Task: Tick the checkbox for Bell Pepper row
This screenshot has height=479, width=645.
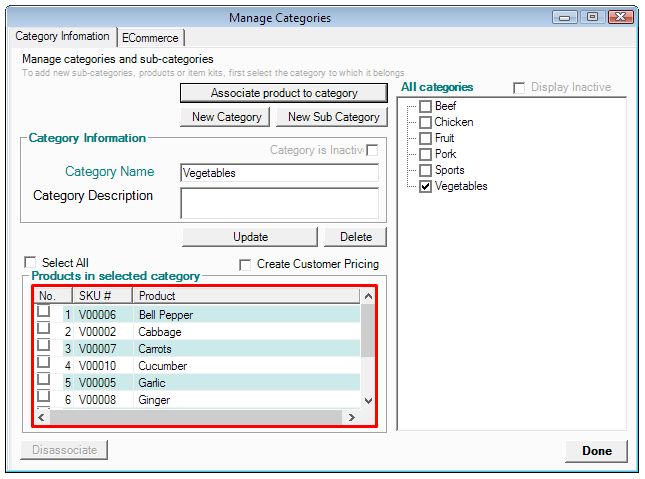Action: click(x=43, y=312)
